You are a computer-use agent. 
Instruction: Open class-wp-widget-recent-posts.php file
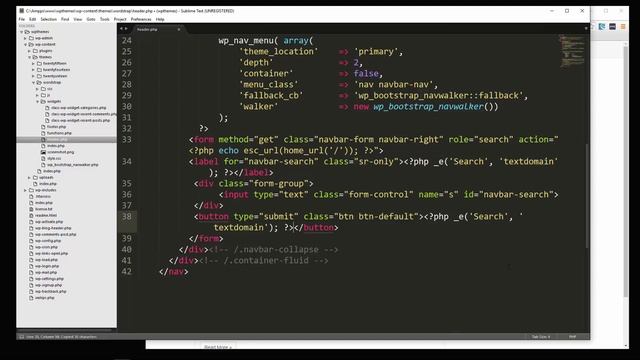[80, 120]
